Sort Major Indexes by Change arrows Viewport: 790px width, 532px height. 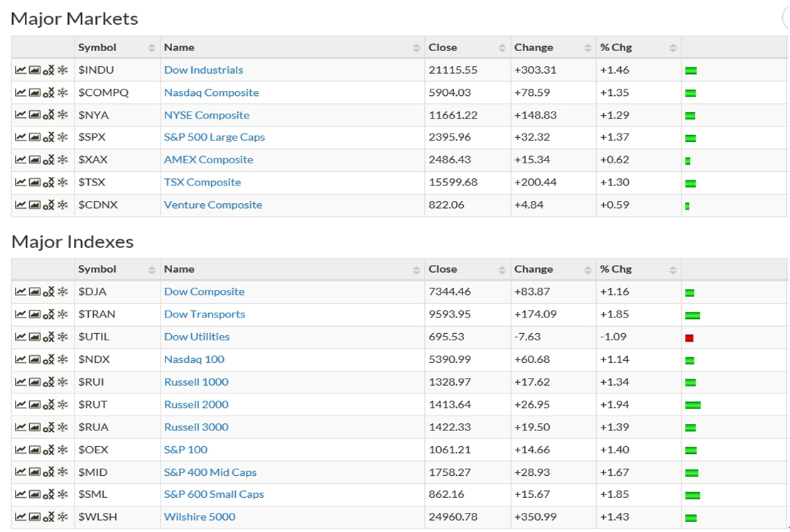pyautogui.click(x=588, y=270)
